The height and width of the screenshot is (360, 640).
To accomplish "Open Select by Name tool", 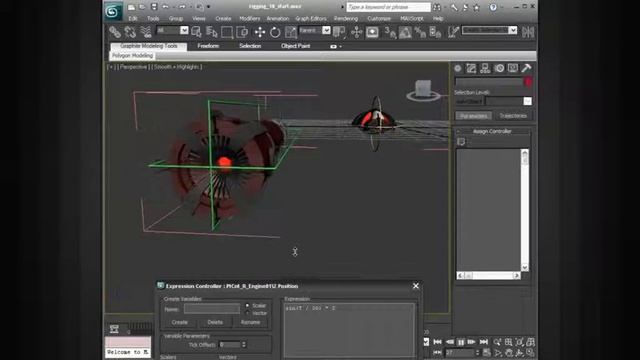I will [211, 32].
